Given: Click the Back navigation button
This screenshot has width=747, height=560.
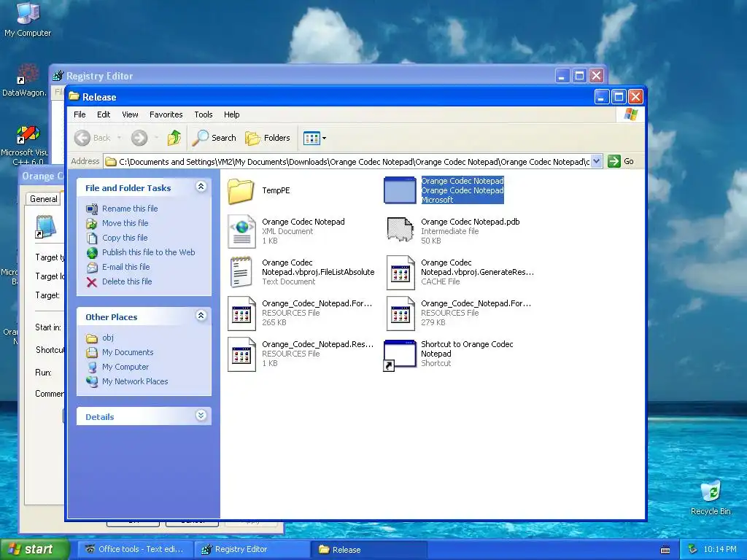Looking at the screenshot, I should (93, 138).
